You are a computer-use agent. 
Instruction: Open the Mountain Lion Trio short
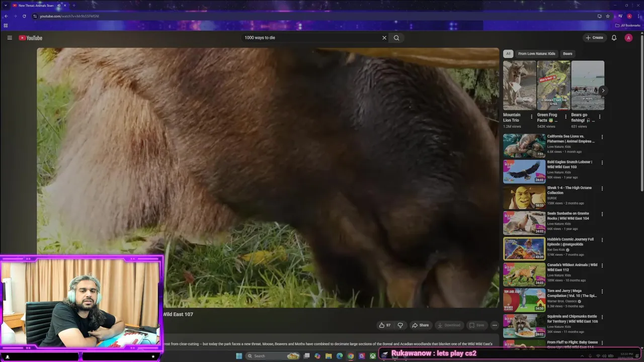coord(519,85)
